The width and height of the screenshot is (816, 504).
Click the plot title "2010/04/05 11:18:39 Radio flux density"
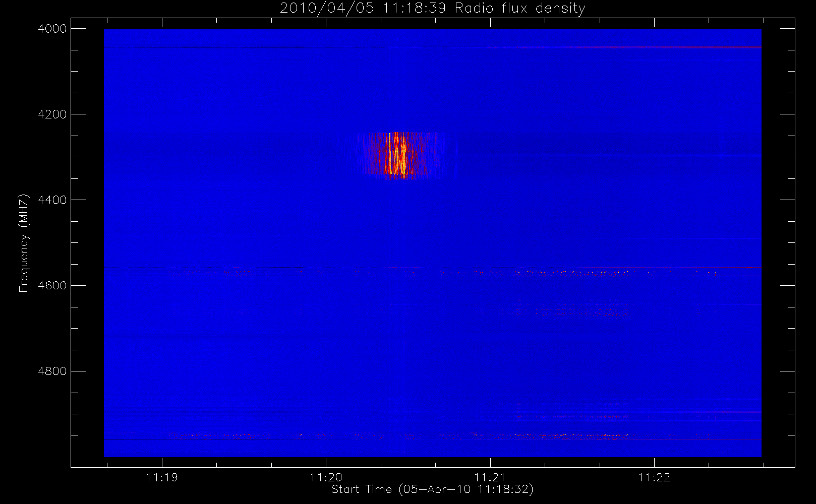pyautogui.click(x=432, y=9)
